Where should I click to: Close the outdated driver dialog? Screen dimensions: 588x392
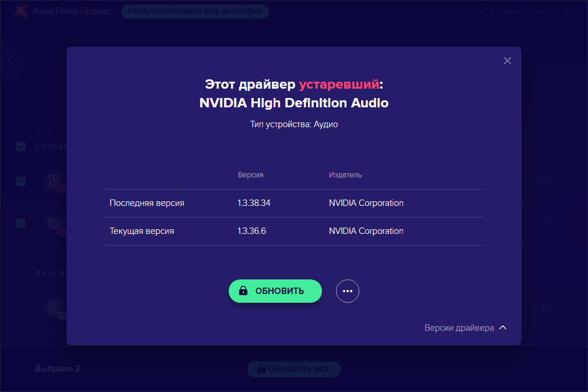click(507, 61)
